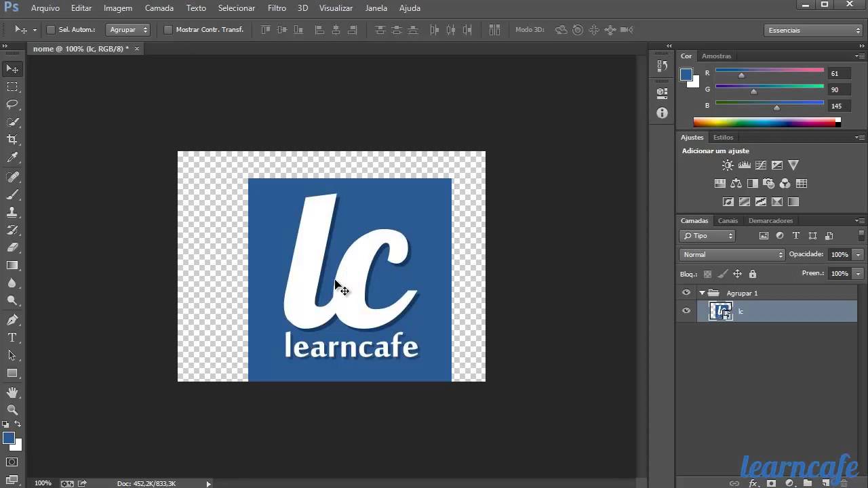This screenshot has height=488, width=868.
Task: Enable the Sel. Autom. checkbox
Action: [50, 30]
